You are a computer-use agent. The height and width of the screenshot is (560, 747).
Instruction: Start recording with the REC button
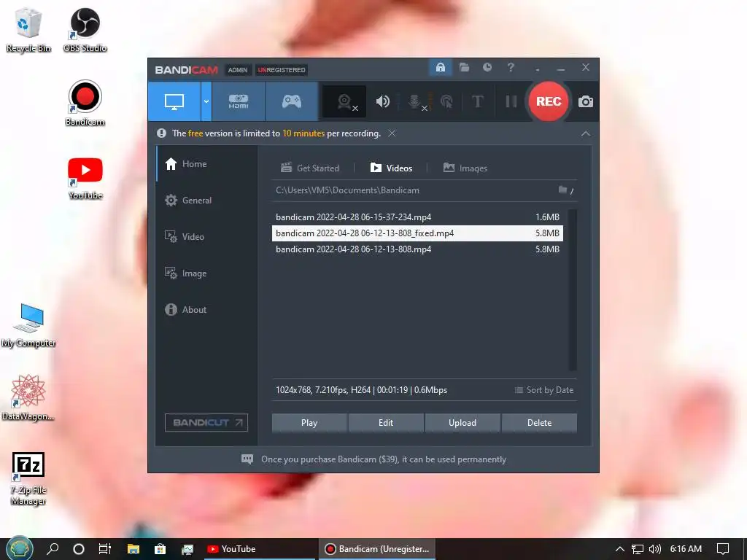(549, 101)
